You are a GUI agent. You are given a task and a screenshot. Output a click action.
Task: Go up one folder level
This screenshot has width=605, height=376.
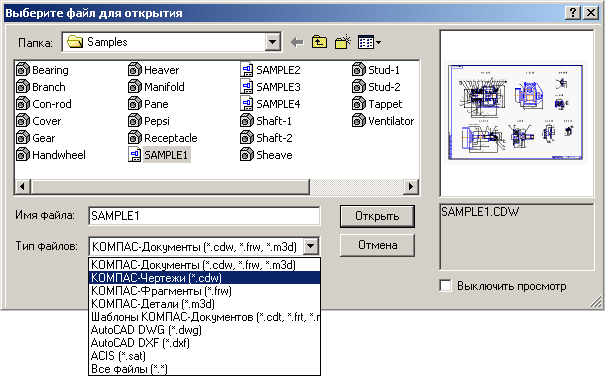point(319,42)
